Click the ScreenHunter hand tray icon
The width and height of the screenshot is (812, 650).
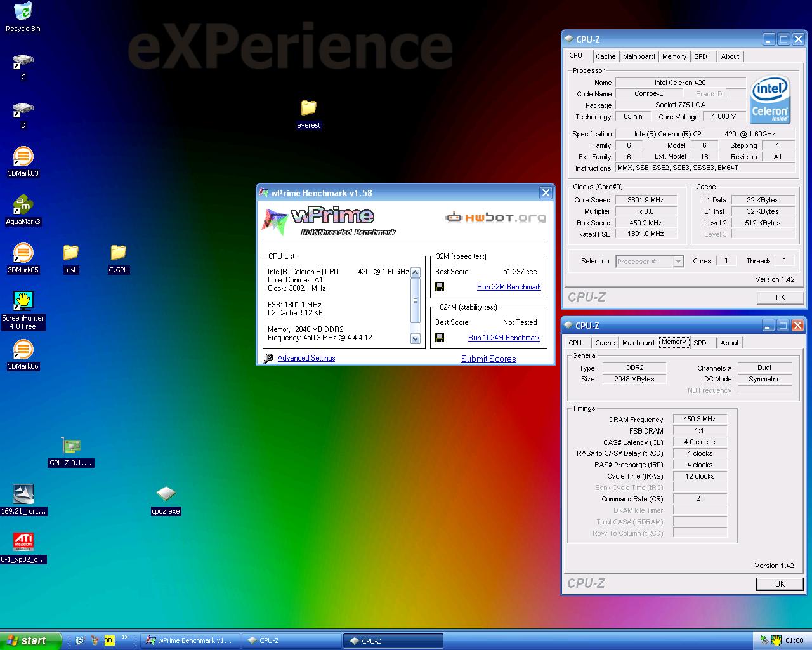[x=776, y=640]
